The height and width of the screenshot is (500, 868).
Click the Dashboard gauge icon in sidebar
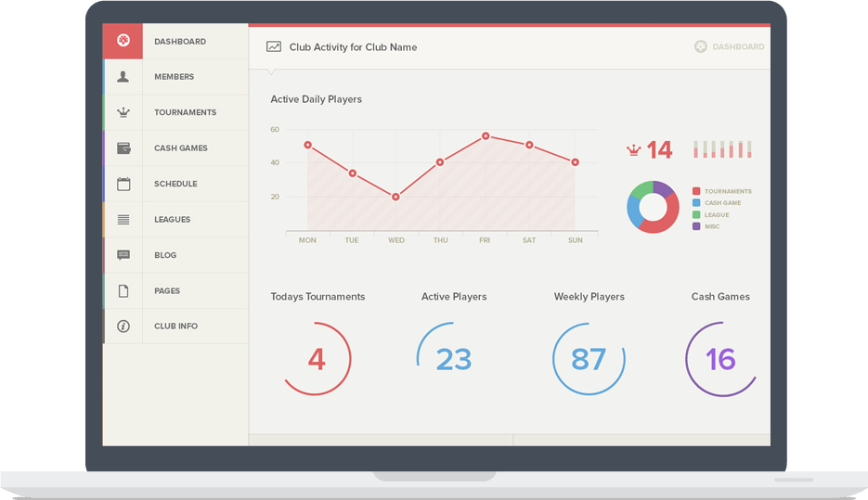[x=123, y=41]
